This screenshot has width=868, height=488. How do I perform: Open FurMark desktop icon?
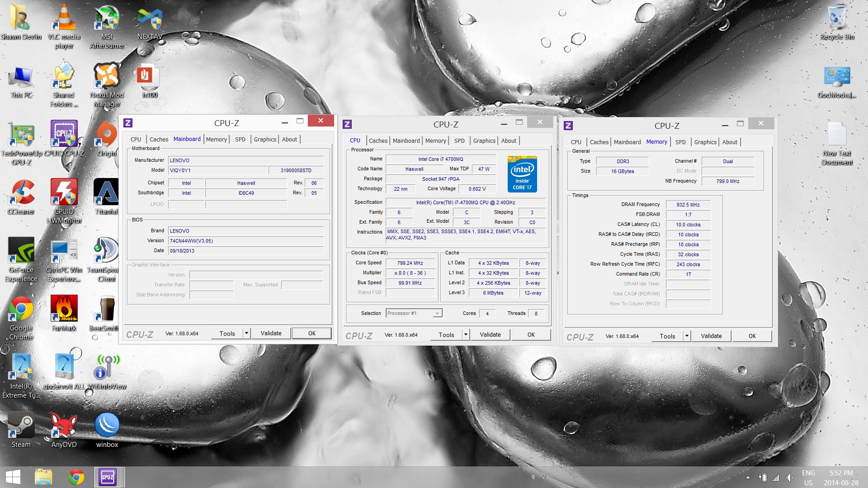click(64, 314)
